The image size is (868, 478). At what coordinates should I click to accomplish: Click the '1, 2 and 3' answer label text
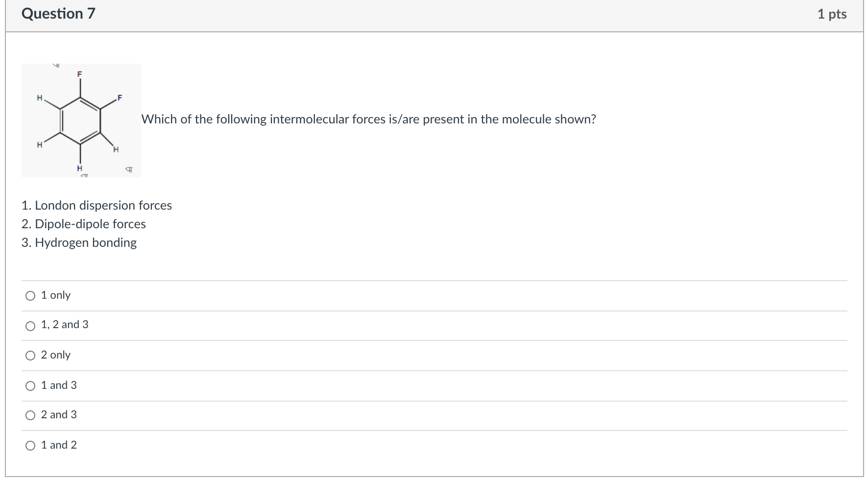pyautogui.click(x=65, y=324)
